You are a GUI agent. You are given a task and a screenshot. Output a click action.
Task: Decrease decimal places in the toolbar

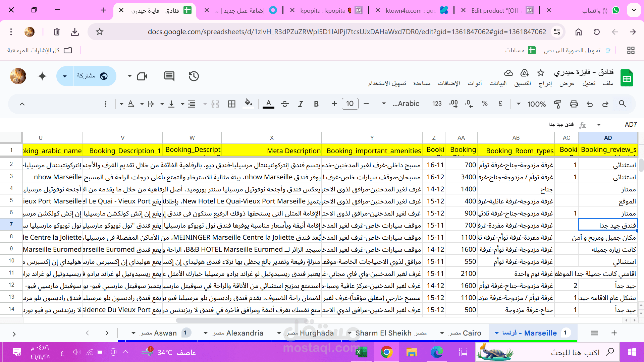coord(469,104)
